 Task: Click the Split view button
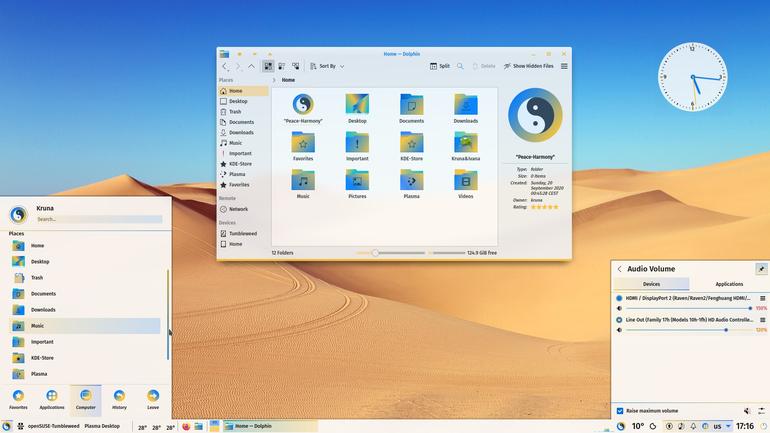pyautogui.click(x=440, y=66)
